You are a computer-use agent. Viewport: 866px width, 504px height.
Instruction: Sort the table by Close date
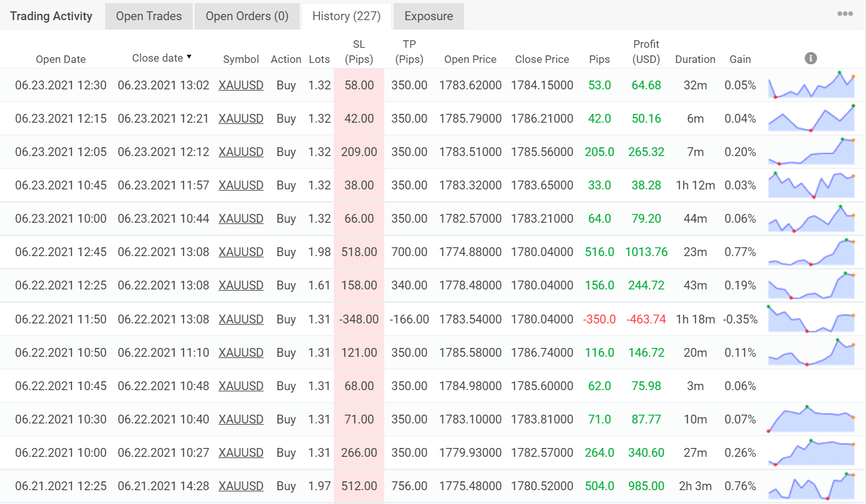[x=159, y=57]
